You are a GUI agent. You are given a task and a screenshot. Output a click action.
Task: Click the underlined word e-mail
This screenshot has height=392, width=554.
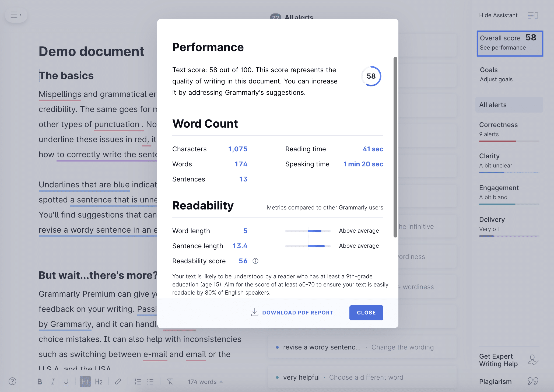point(155,354)
